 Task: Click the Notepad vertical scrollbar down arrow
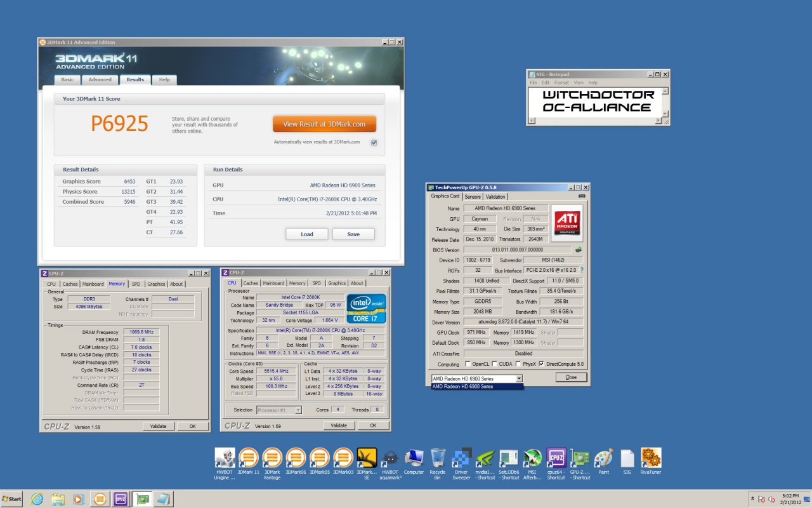click(665, 114)
